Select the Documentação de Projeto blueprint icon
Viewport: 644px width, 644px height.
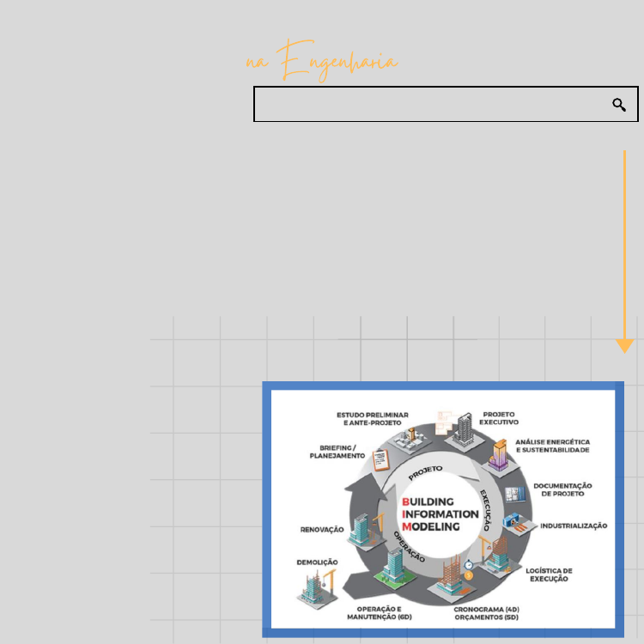515,494
